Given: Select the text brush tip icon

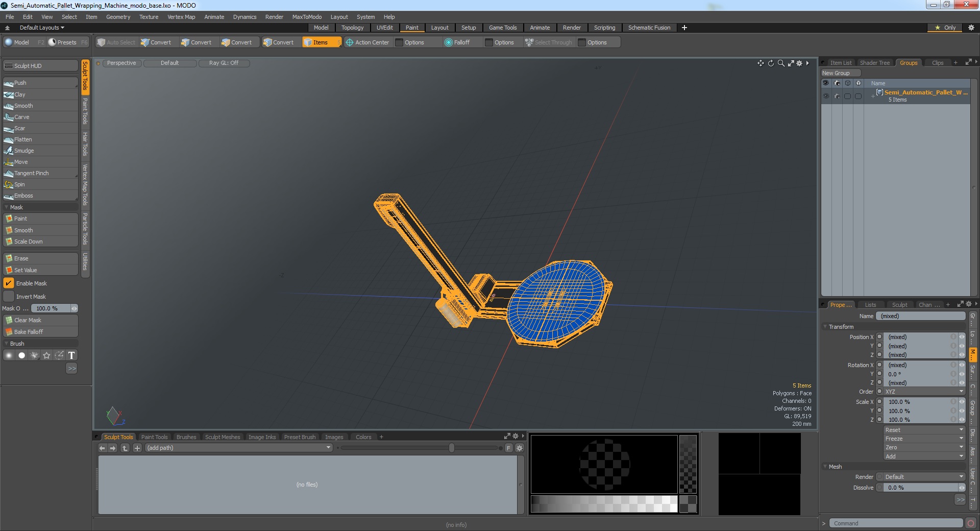Looking at the screenshot, I should point(71,355).
